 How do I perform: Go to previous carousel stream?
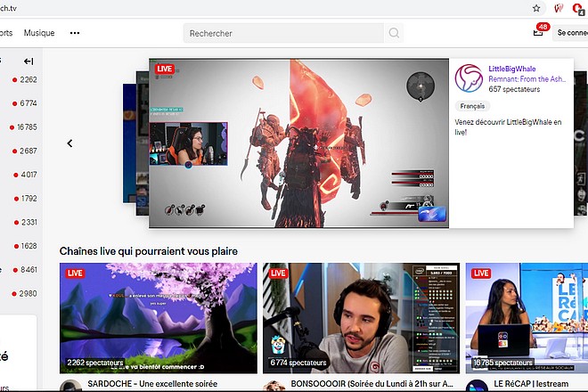[69, 143]
